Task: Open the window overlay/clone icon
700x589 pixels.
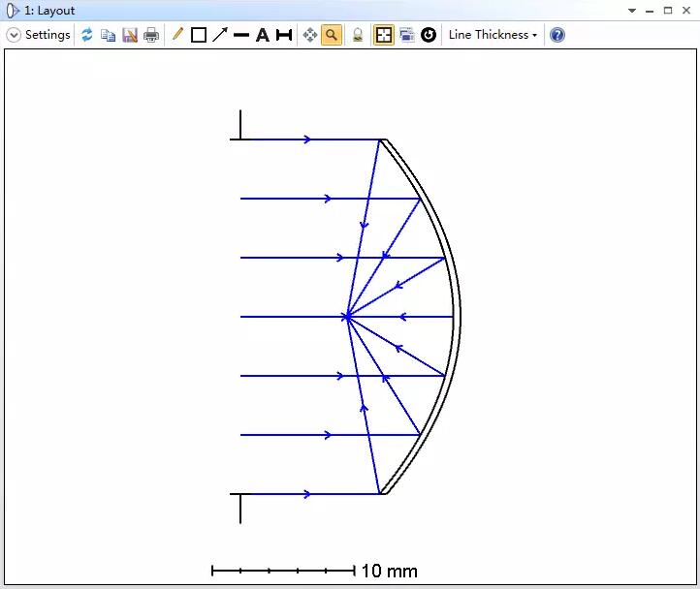Action: [406, 35]
